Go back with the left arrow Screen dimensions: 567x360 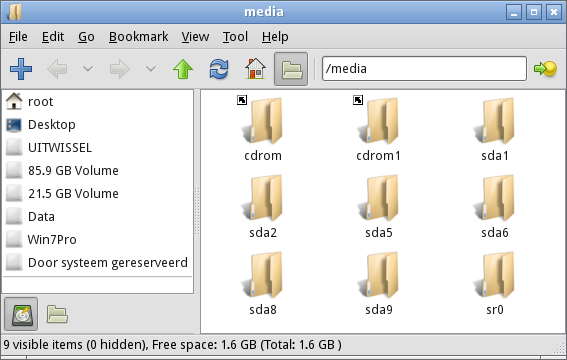pos(57,69)
